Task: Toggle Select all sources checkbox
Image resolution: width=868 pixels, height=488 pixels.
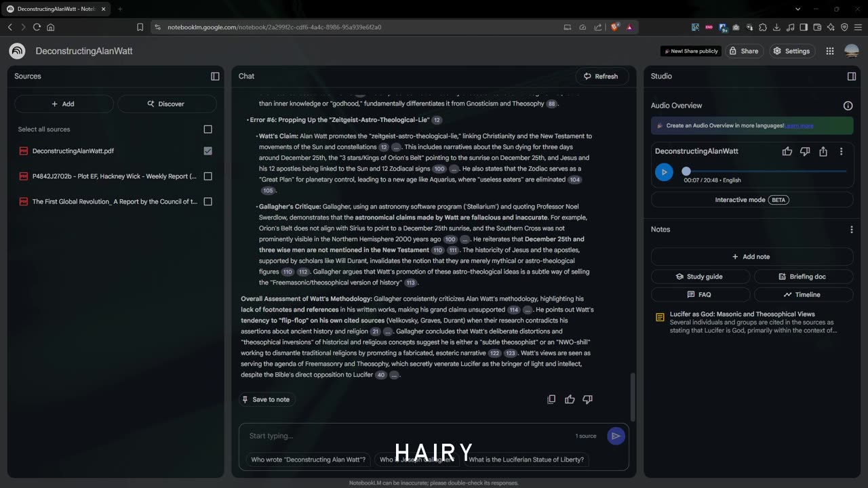Action: (208, 129)
